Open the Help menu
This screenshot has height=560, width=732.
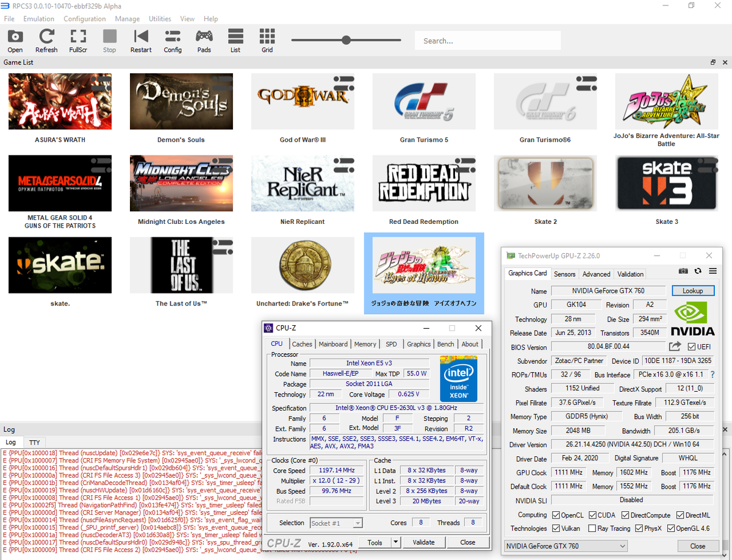[x=211, y=19]
